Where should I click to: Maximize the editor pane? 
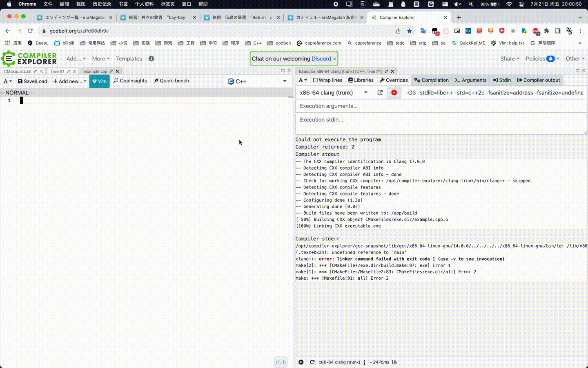[x=283, y=71]
